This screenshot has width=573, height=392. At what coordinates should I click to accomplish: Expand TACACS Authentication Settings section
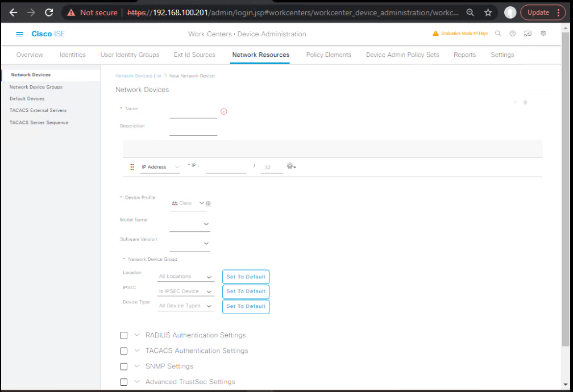pos(137,351)
